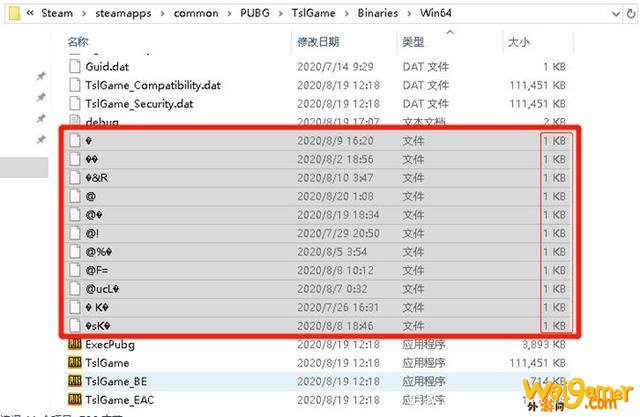Sort files by 修改日期 column header
640x417 pixels.
(318, 42)
